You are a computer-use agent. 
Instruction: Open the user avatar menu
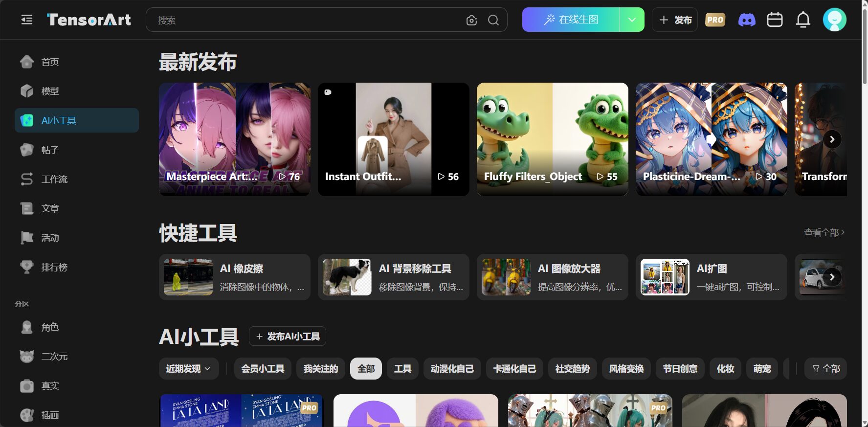click(x=834, y=20)
